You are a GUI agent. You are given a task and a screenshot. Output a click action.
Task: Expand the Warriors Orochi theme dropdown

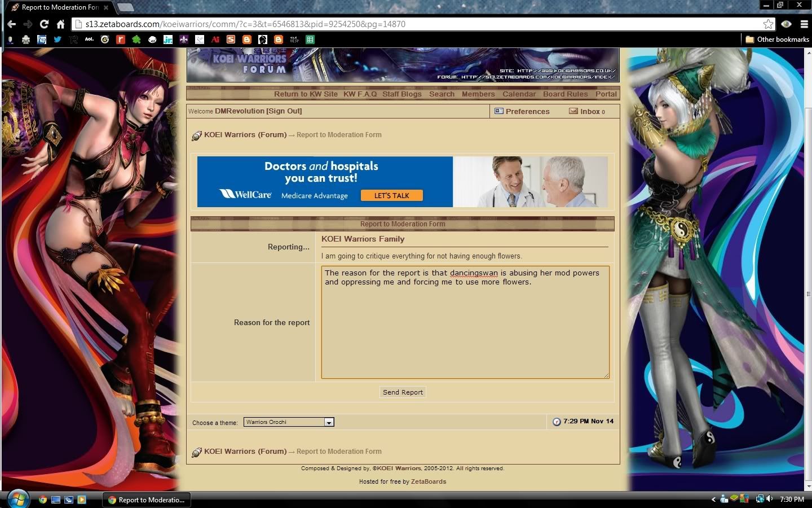pyautogui.click(x=329, y=422)
